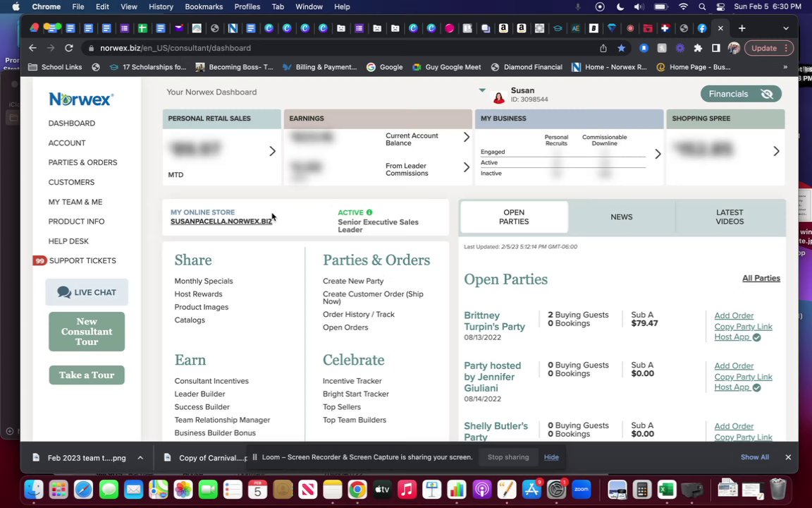Open the Chrome tab search dropdown arrow
812x508 pixels.
click(x=786, y=28)
